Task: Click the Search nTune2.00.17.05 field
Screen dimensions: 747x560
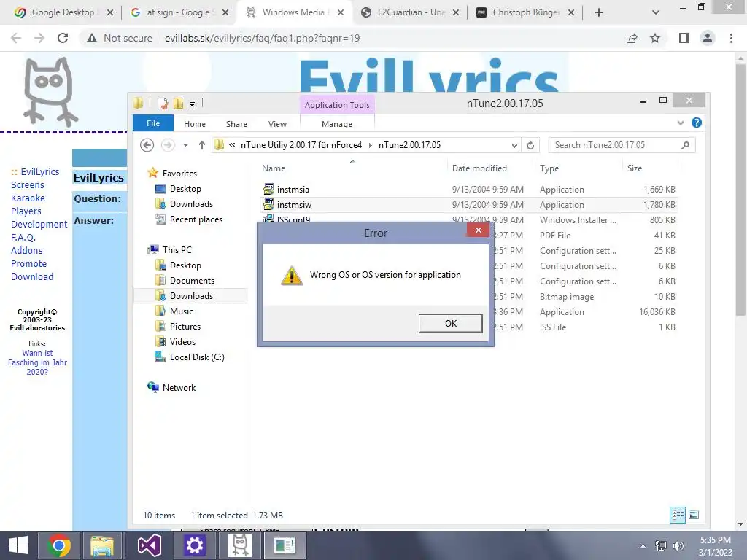Action: click(622, 145)
